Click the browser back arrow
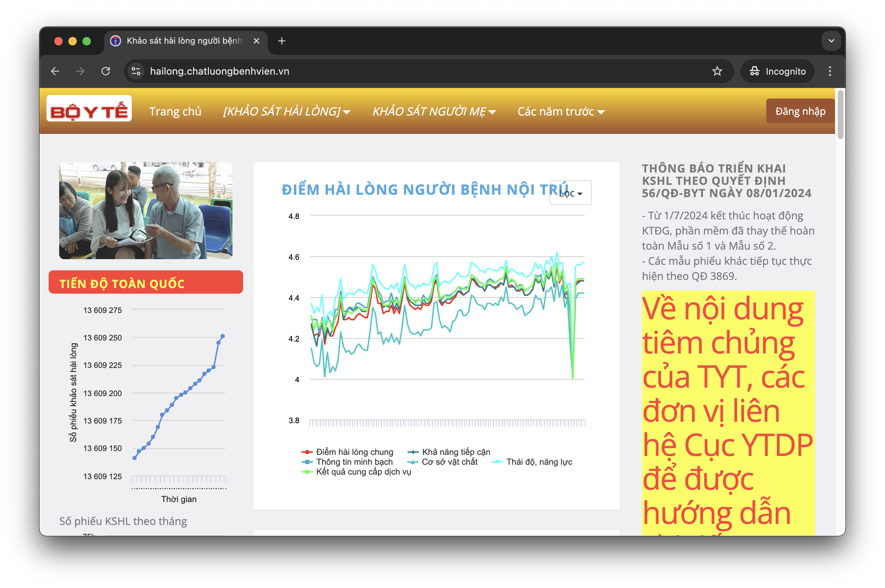The height and width of the screenshot is (588, 885). [55, 71]
